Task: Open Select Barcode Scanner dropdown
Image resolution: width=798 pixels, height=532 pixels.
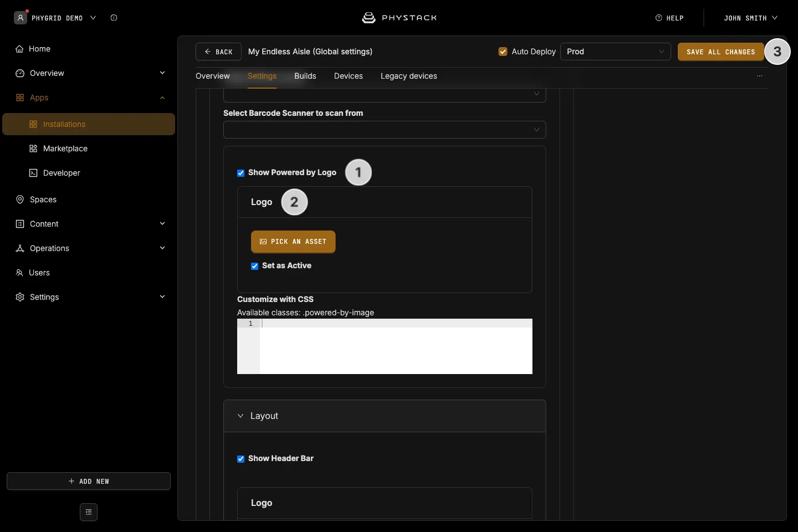Action: [x=385, y=130]
